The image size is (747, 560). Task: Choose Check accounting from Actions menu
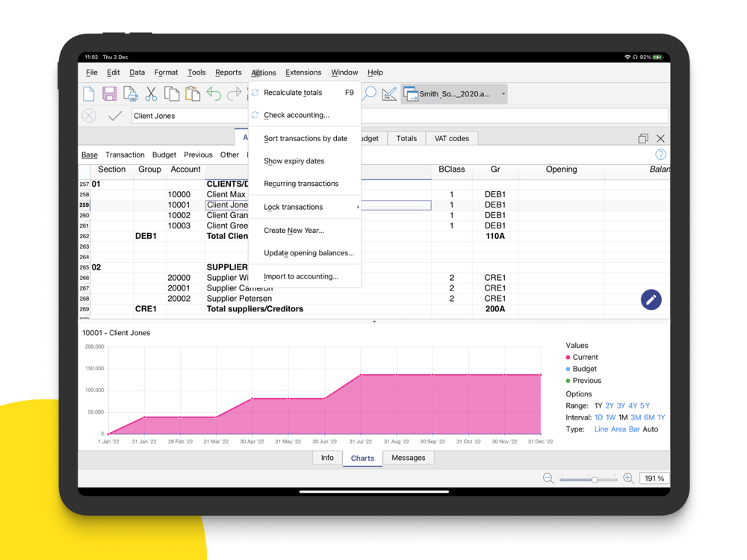click(305, 115)
